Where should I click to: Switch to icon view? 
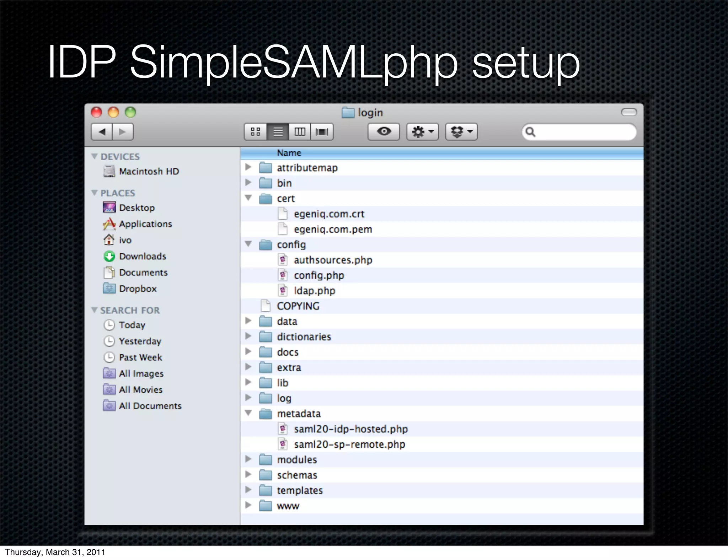[x=256, y=132]
